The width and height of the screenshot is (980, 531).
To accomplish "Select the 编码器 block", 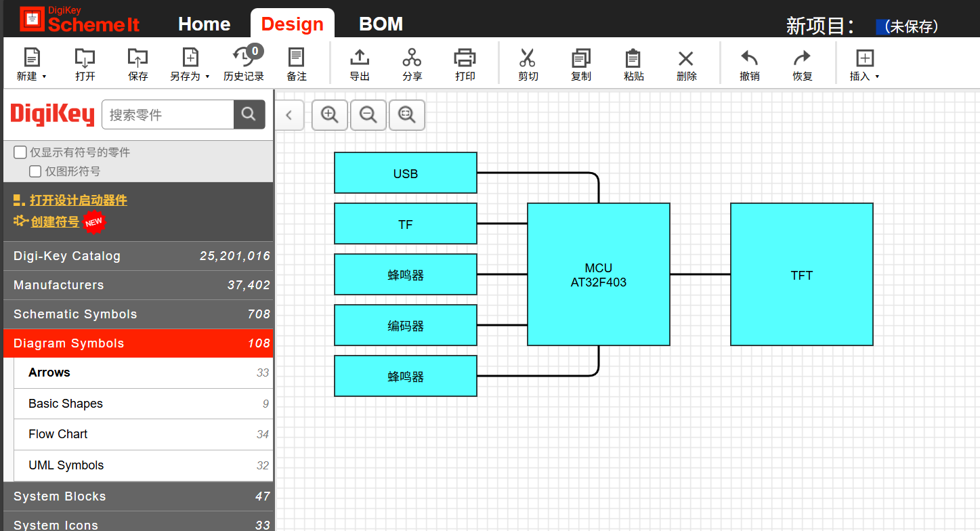I will pos(406,325).
